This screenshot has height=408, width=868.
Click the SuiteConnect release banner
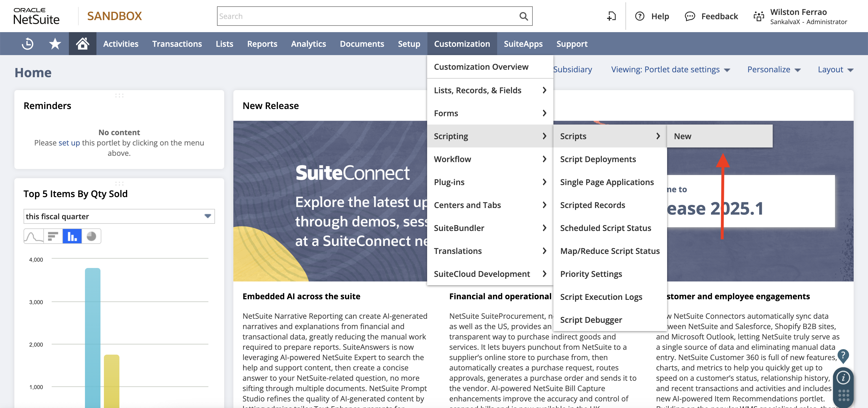[330, 201]
